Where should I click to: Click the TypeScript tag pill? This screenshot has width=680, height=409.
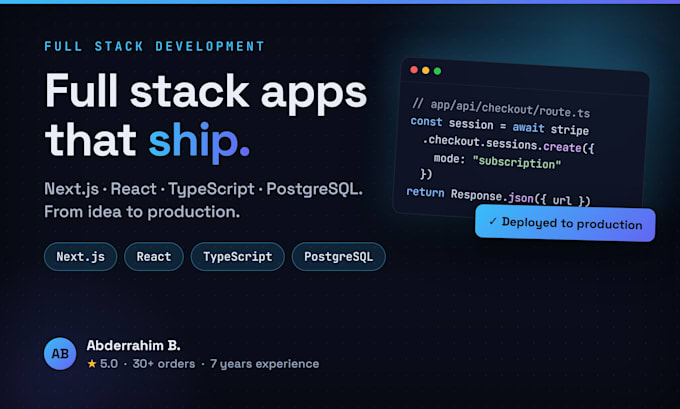click(238, 256)
